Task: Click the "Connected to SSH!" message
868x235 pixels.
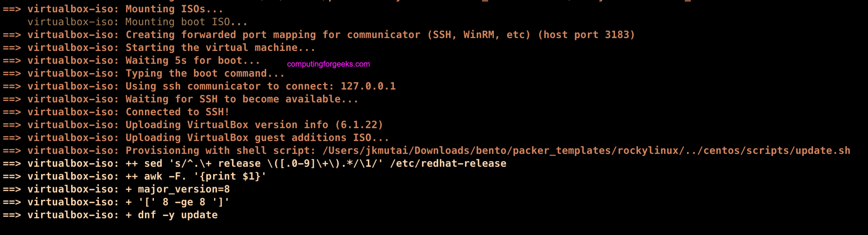Action: coord(177,112)
